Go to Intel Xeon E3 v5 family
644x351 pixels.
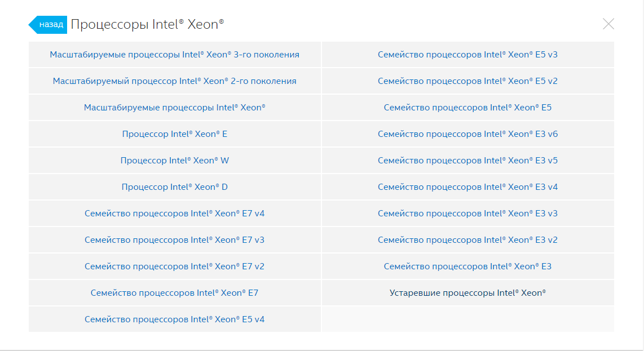click(467, 161)
